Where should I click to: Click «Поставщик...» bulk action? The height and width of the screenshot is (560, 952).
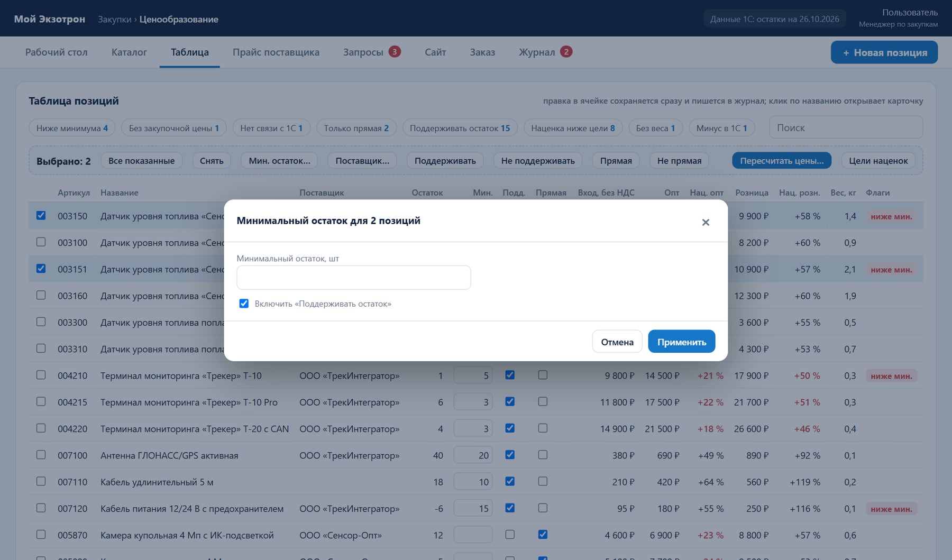(362, 161)
